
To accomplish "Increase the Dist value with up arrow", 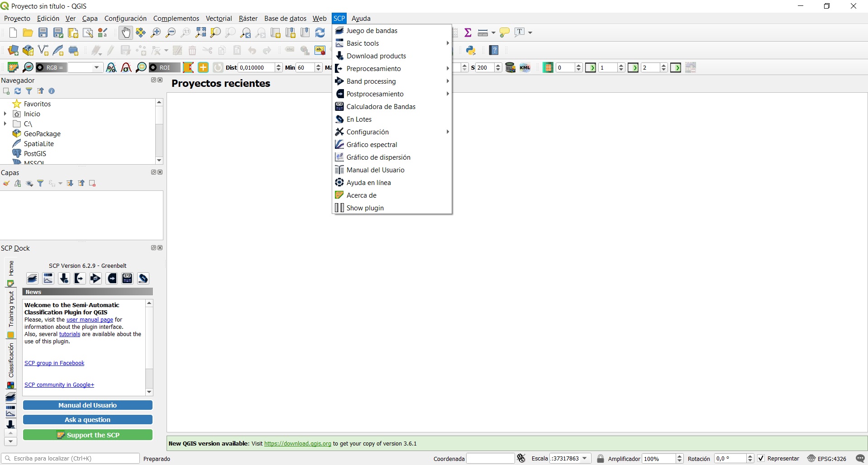I will coord(278,66).
